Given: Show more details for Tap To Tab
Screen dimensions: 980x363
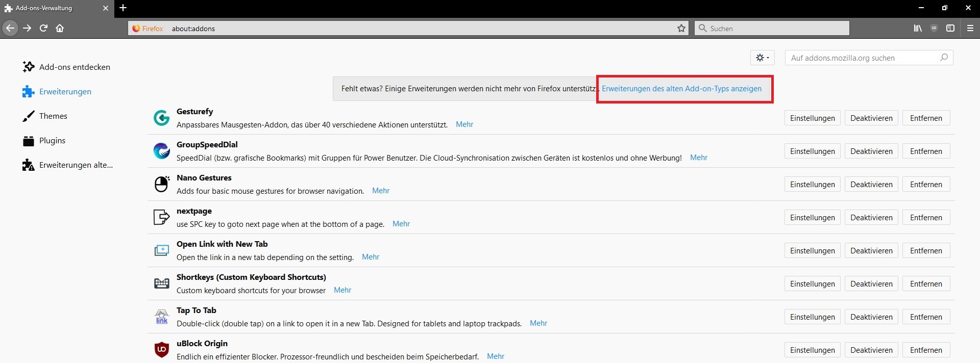Looking at the screenshot, I should coord(538,323).
